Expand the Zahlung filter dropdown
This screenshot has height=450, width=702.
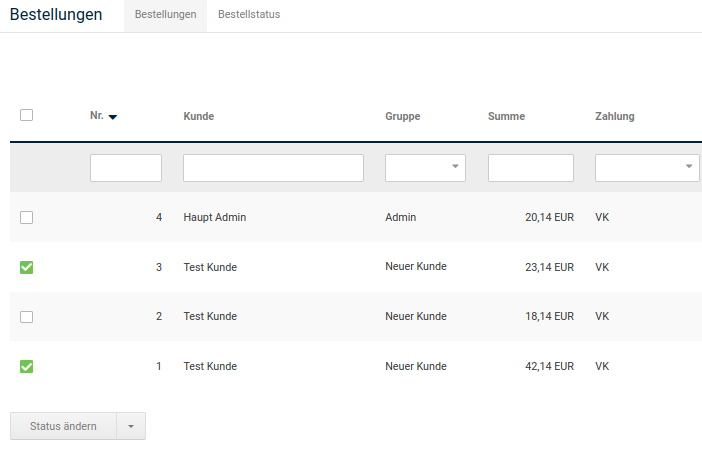(646, 167)
